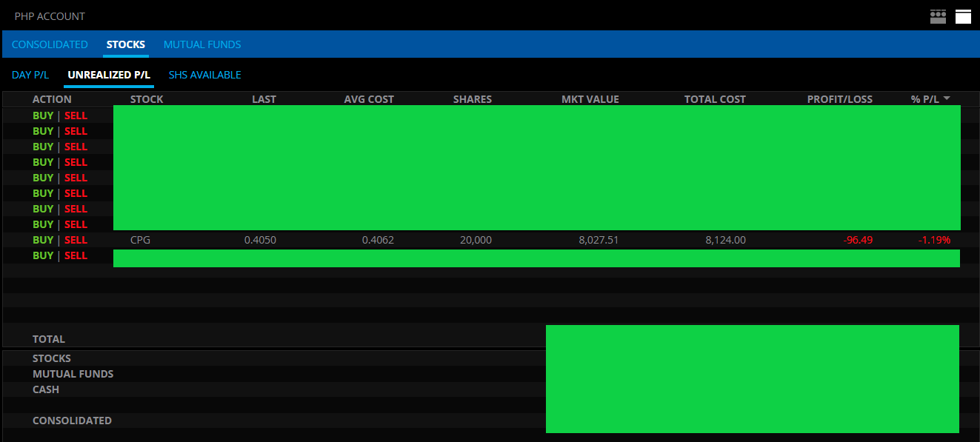980x442 pixels.
Task: Open the MUTUAL FUNDS tab
Action: (x=202, y=44)
